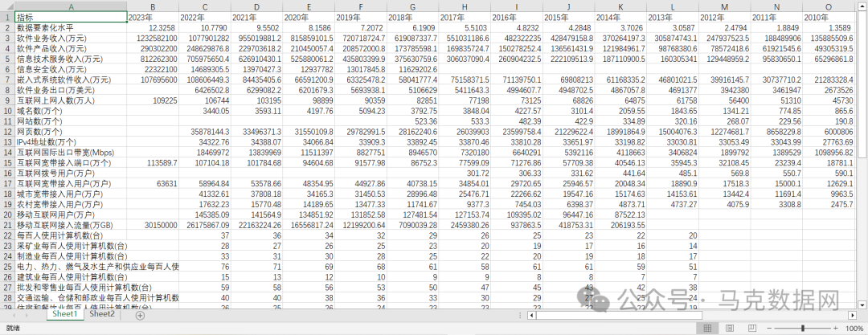Screen dimensions: 868x335
Task: Click the 100% zoom level
Action: coord(854,329)
